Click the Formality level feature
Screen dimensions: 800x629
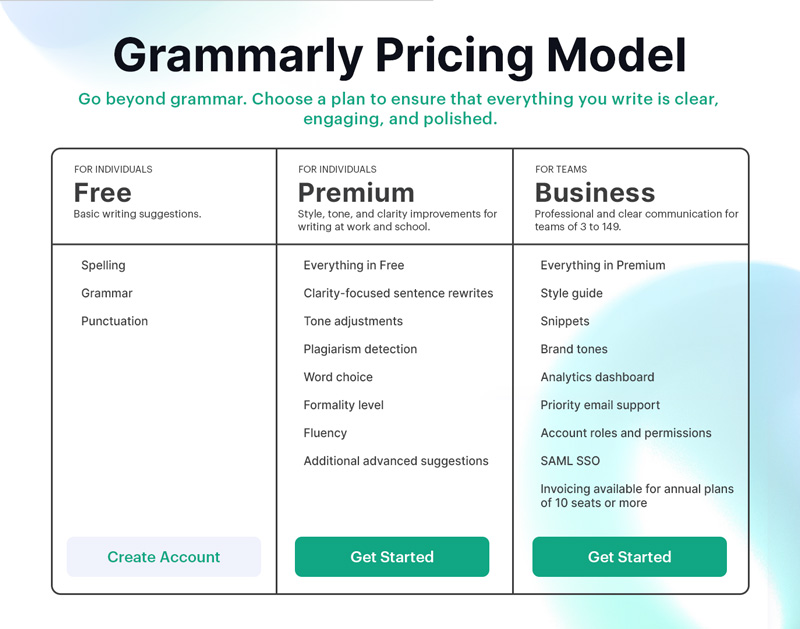click(x=343, y=405)
